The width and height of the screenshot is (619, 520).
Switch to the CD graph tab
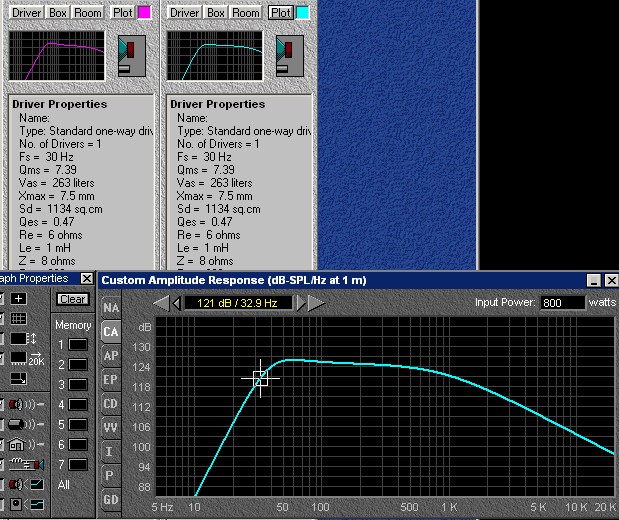click(111, 404)
